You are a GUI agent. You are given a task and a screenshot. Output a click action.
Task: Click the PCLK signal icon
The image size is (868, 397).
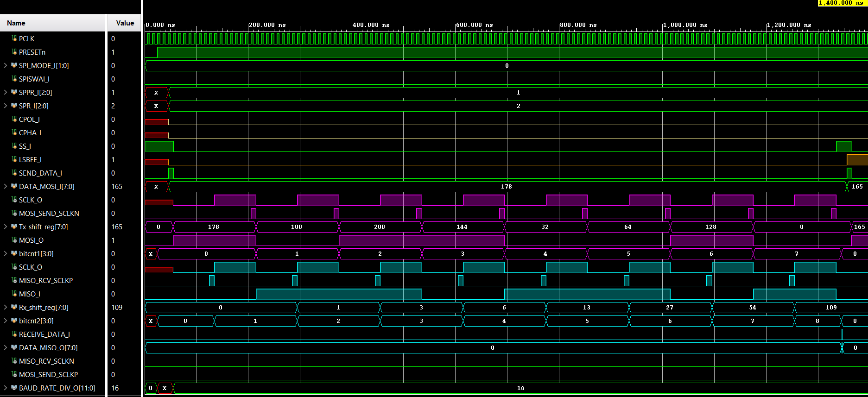14,39
